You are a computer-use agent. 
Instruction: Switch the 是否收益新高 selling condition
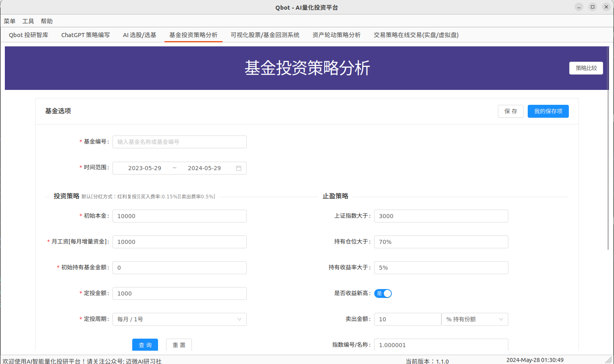click(383, 293)
